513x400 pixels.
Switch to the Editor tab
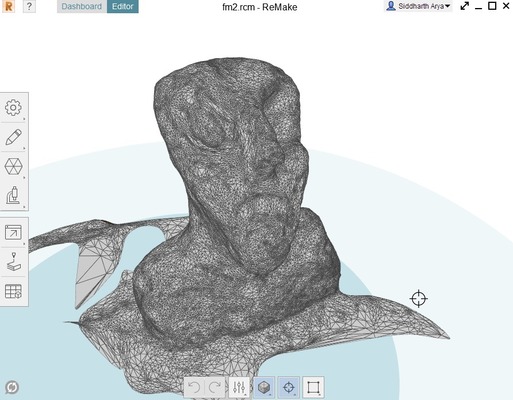coord(123,6)
